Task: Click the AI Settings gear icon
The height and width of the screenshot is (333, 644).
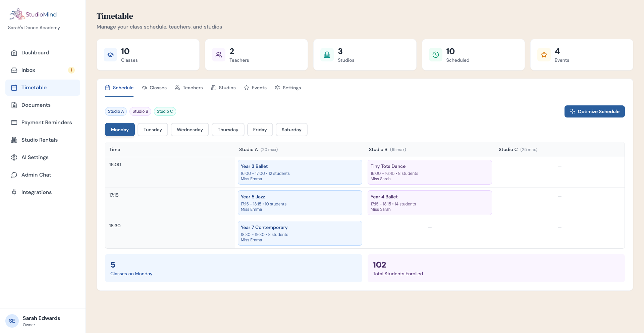Action: (14, 157)
